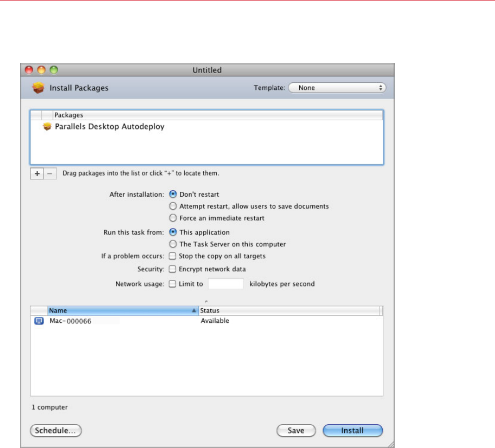Click the split handle above the computer list
Image resolution: width=495 pixels, height=448 pixels.
click(x=207, y=302)
